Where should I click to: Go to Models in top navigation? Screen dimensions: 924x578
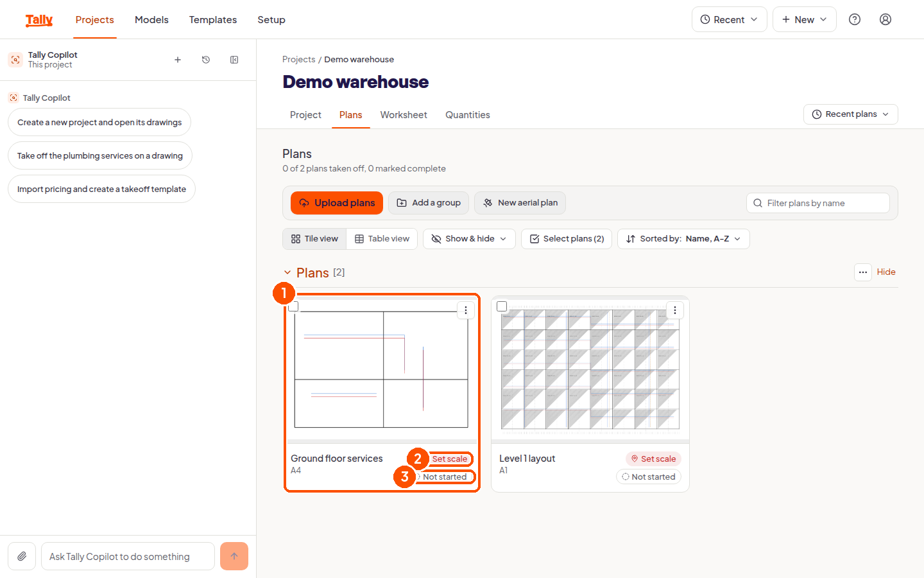151,20
